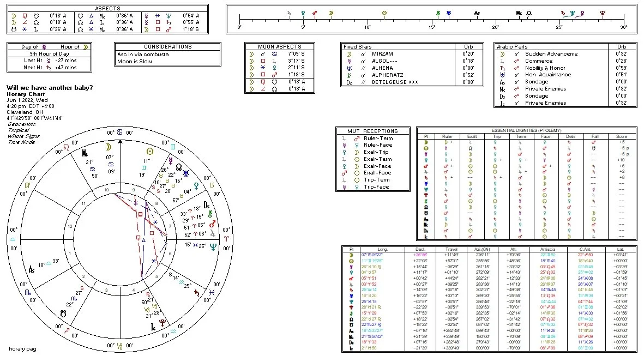Select the Capricorn sign glyph on the wheel rim
644x356 pixels.
[x=120, y=345]
